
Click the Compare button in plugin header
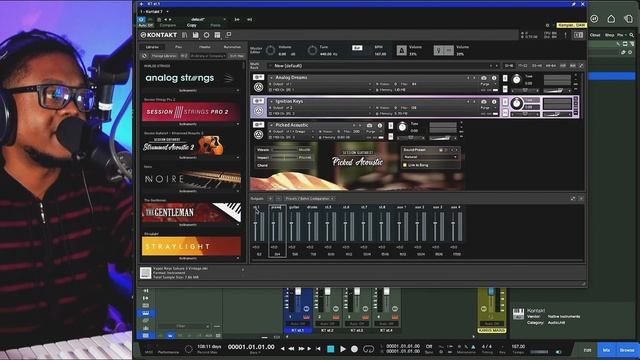tap(168, 25)
